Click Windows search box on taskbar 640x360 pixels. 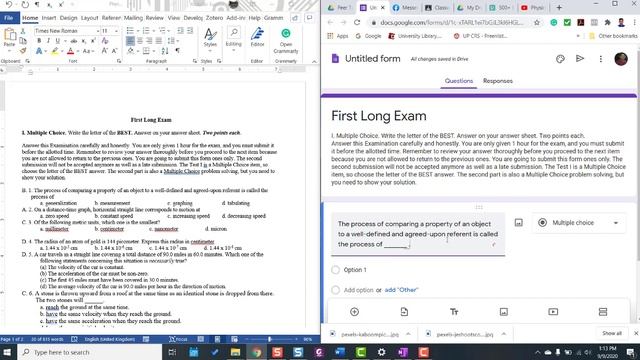[x=90, y=352]
